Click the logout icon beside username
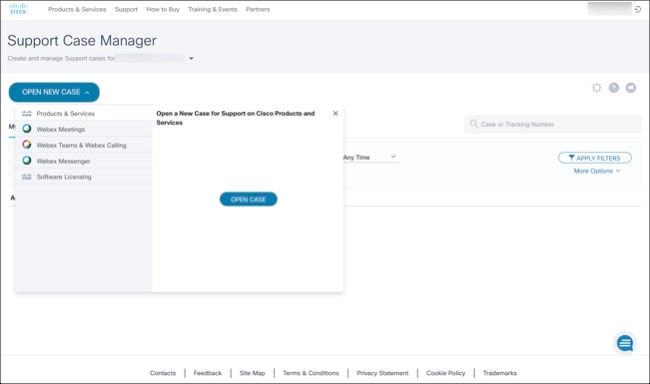Viewport: 650px width, 384px height. coord(638,9)
